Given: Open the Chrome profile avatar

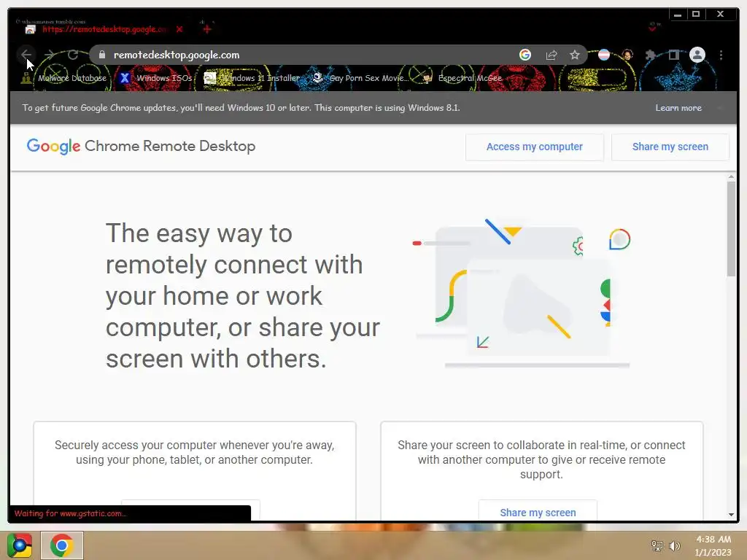Looking at the screenshot, I should click(x=697, y=55).
